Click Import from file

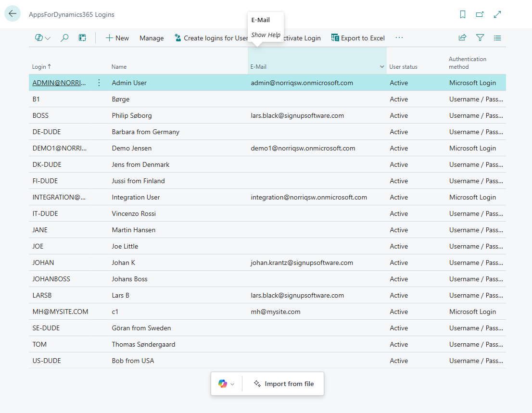click(x=284, y=384)
